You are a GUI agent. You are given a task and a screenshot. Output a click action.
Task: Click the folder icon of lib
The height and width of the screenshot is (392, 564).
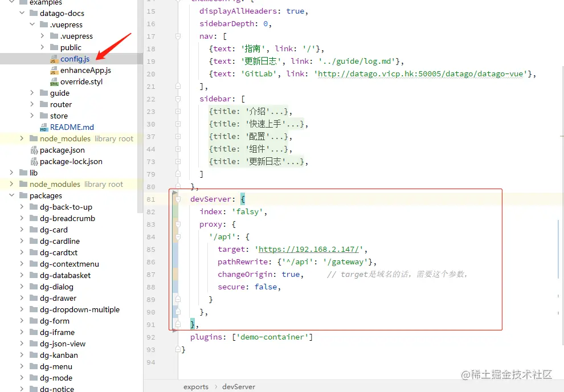click(x=23, y=173)
